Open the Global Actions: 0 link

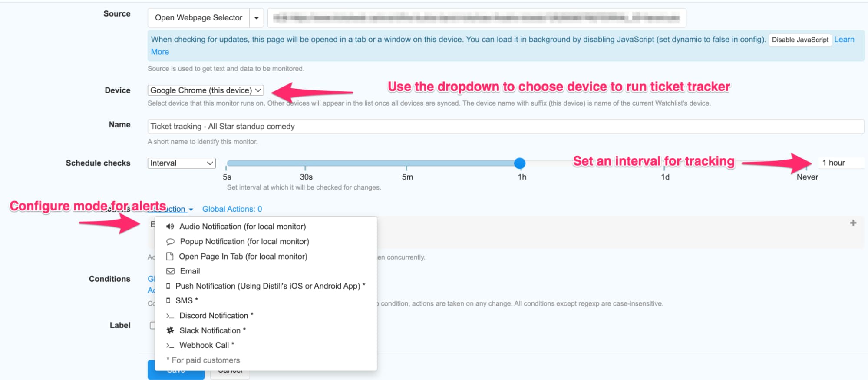tap(232, 209)
